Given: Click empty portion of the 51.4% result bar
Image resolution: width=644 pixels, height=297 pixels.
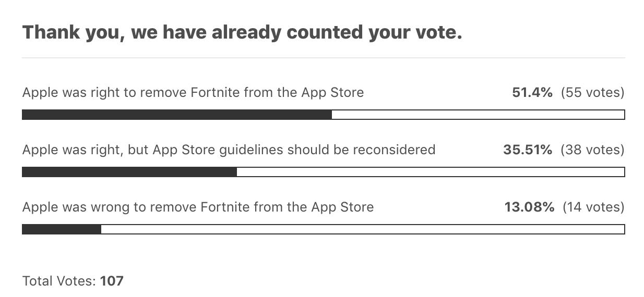Looking at the screenshot, I should coord(478,115).
